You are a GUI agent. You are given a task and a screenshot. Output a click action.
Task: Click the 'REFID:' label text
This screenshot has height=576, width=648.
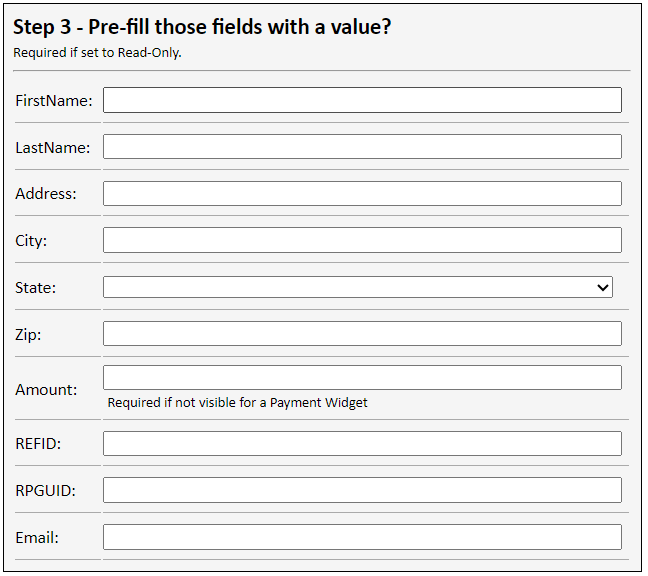pos(39,444)
